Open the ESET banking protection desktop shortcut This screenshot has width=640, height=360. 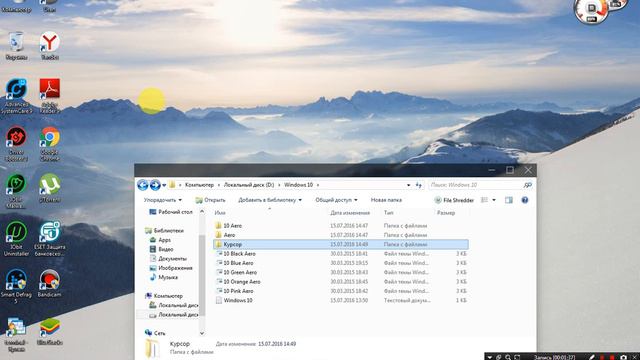click(x=50, y=239)
